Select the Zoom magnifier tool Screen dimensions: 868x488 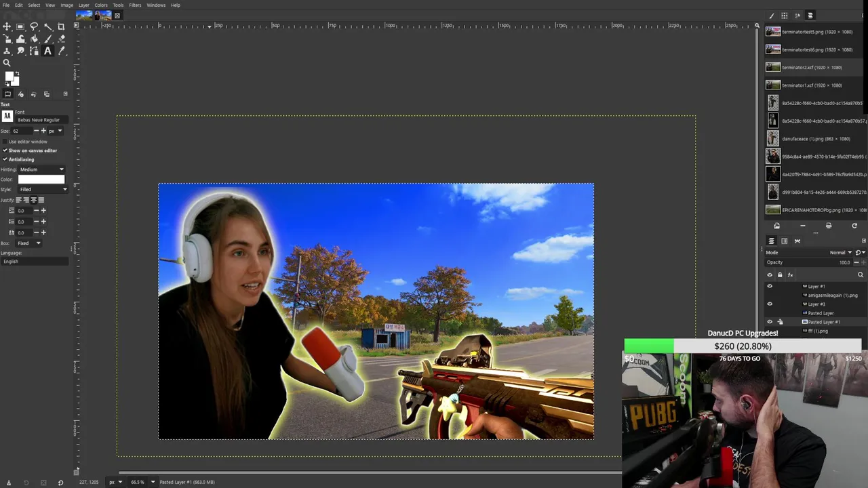(x=7, y=62)
